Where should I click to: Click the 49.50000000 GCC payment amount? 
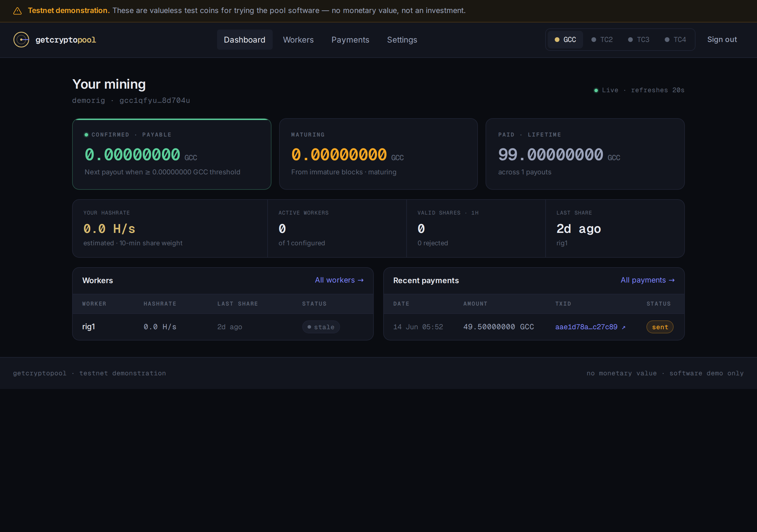(499, 327)
